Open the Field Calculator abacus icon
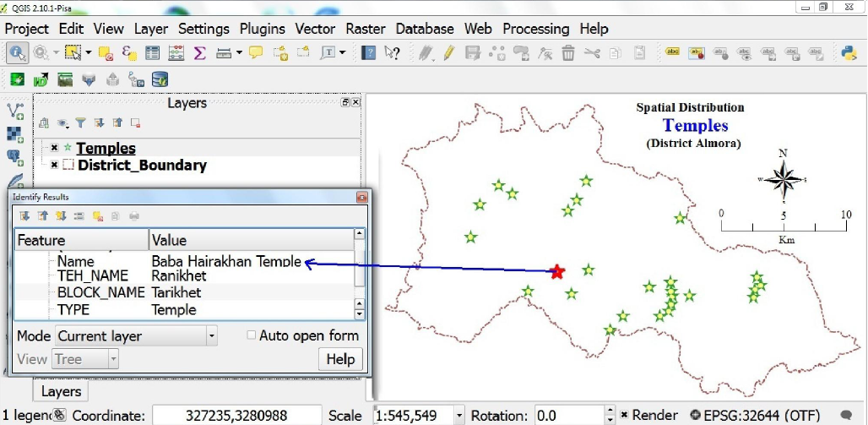The height and width of the screenshot is (425, 868). 176,53
